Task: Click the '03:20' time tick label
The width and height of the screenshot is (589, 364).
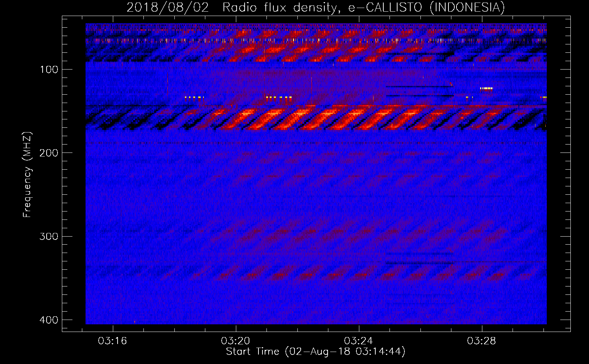Action: (236, 341)
